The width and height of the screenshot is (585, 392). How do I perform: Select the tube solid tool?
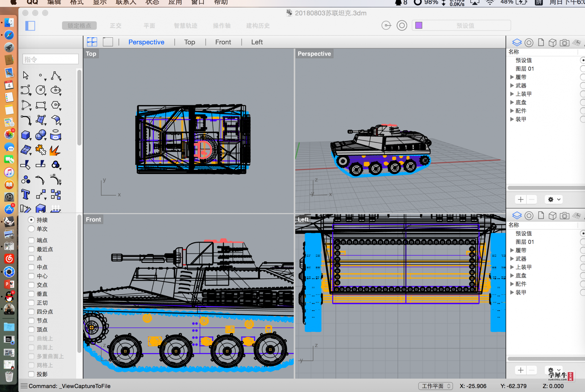[56, 135]
